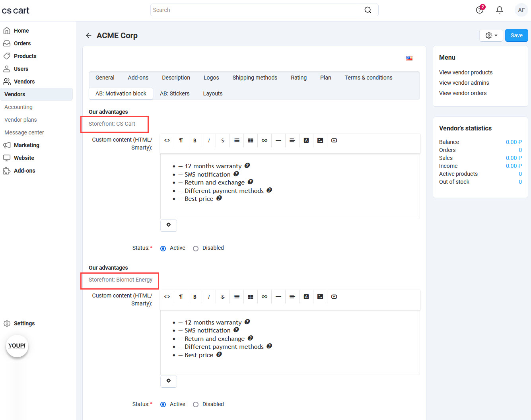Click the top Search input field
Viewport: 531px width, 420px height.
tap(257, 10)
